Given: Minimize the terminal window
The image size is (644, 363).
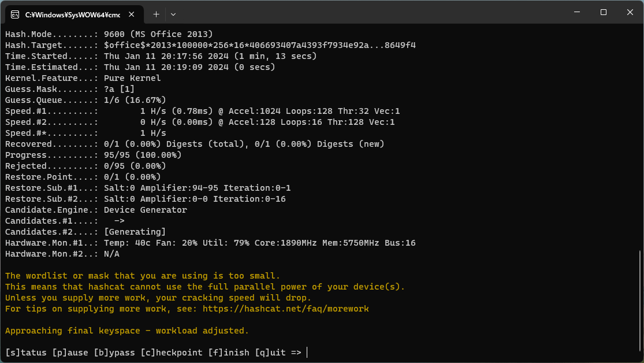Looking at the screenshot, I should click(577, 12).
